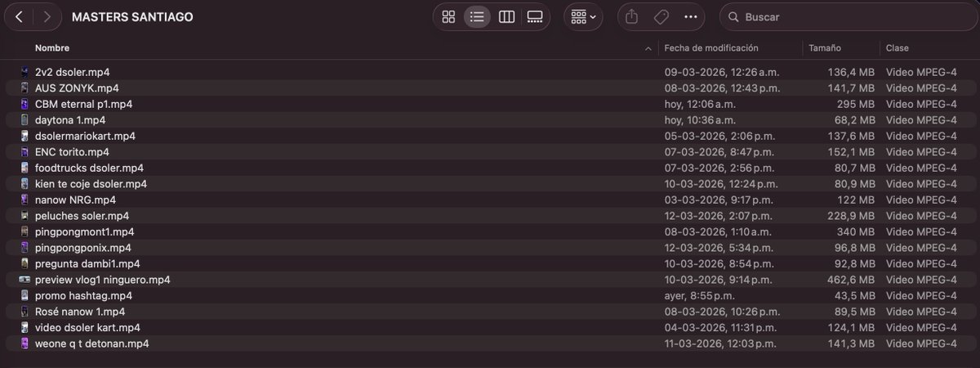This screenshot has width=980, height=368.
Task: Click thumbnail icon of preview vlog1 ninguero.mp4
Action: pos(25,280)
